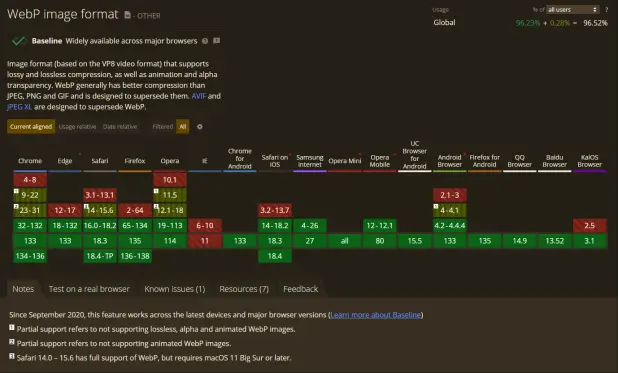The width and height of the screenshot is (618, 373).
Task: Select the Opera Mini all cell
Action: (345, 241)
